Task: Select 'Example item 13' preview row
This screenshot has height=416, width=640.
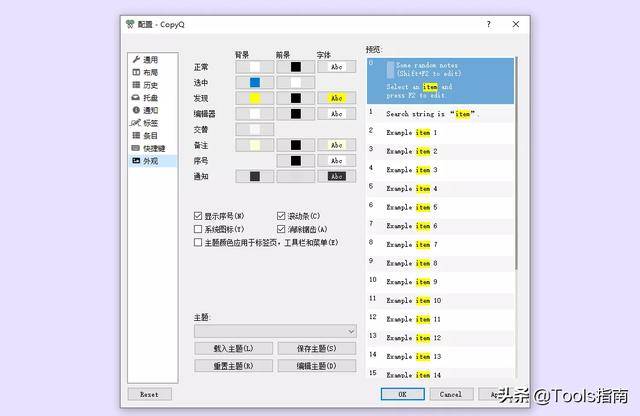Action: (x=440, y=356)
